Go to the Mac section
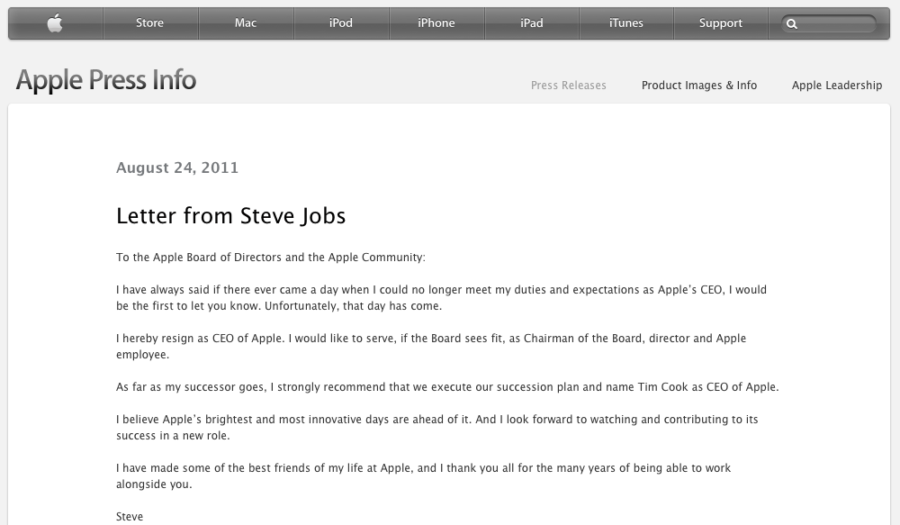The height and width of the screenshot is (525, 900). (x=246, y=23)
